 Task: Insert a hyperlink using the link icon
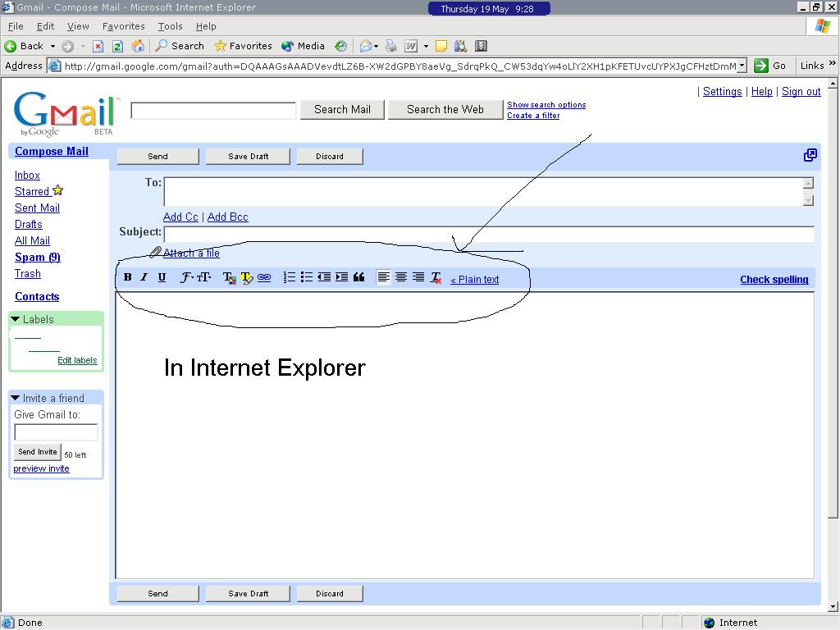pos(264,278)
